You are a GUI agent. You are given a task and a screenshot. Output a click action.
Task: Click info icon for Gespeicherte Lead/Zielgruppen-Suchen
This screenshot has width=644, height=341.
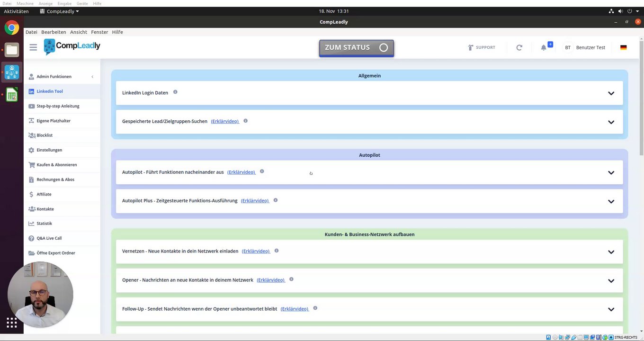[x=245, y=121]
